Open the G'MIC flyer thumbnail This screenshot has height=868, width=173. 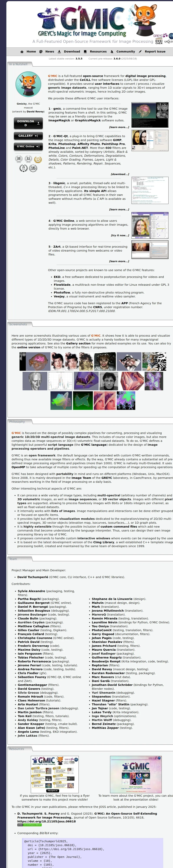(55, 774)
